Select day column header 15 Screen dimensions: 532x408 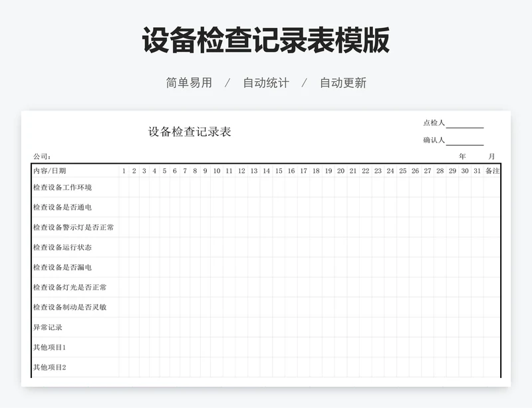pyautogui.click(x=279, y=171)
